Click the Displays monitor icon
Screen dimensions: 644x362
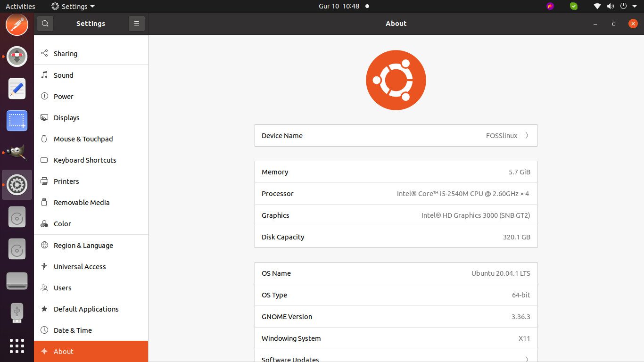pos(44,117)
